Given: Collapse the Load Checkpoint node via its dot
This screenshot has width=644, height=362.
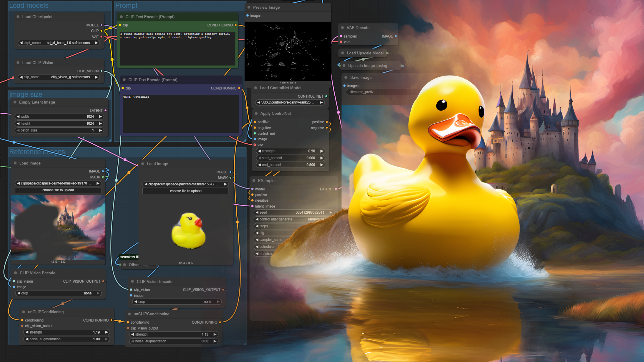Looking at the screenshot, I should tap(18, 17).
